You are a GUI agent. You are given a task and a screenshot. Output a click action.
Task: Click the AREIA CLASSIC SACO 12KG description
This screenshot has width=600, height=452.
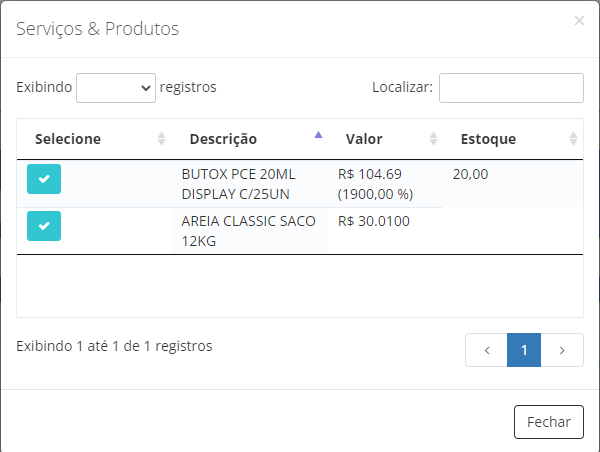[x=248, y=231]
